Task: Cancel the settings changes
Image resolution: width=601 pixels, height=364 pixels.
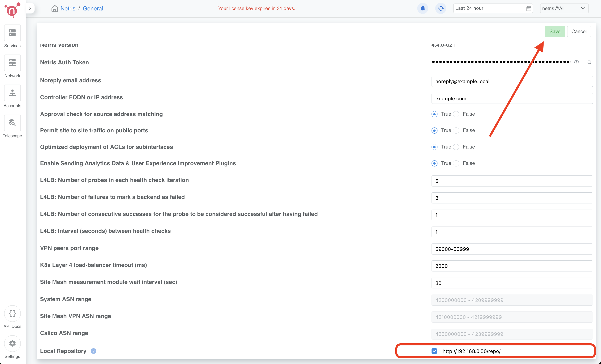Action: 579,31
